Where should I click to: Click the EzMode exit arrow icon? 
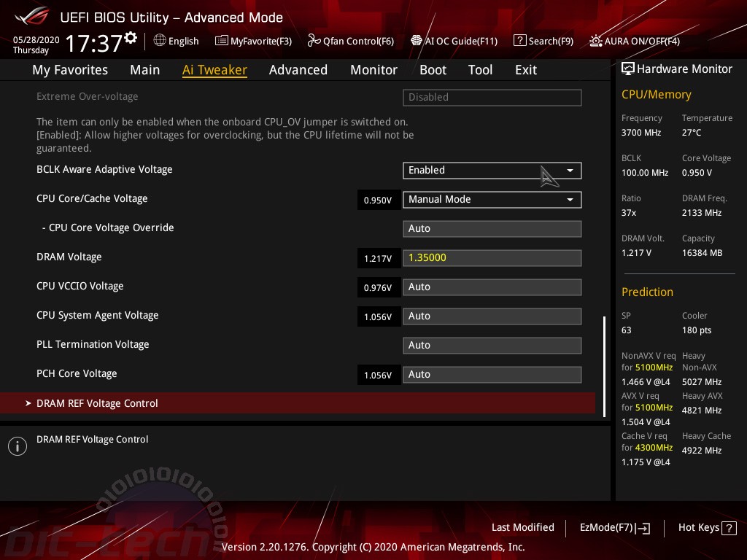point(643,528)
